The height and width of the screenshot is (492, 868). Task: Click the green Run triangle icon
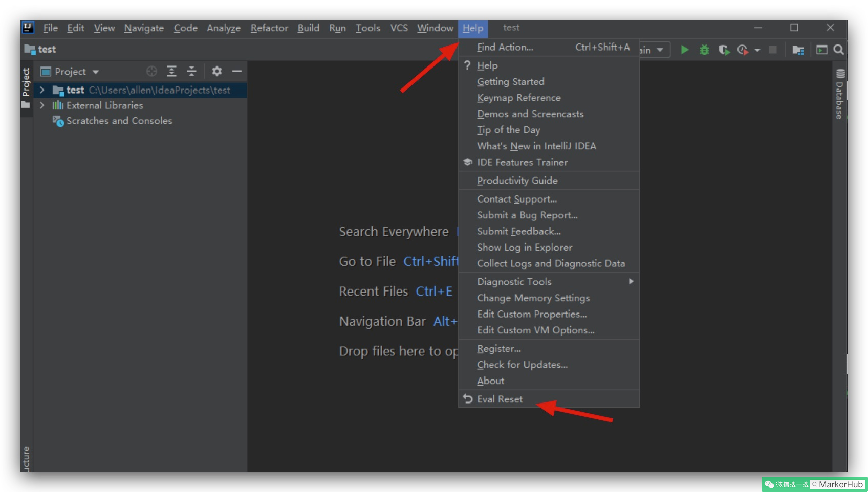pyautogui.click(x=684, y=50)
